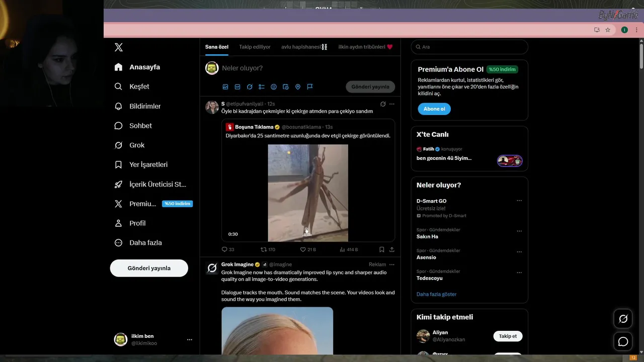Open more options for D-Smart GO
The height and width of the screenshot is (362, 644).
[x=519, y=201]
